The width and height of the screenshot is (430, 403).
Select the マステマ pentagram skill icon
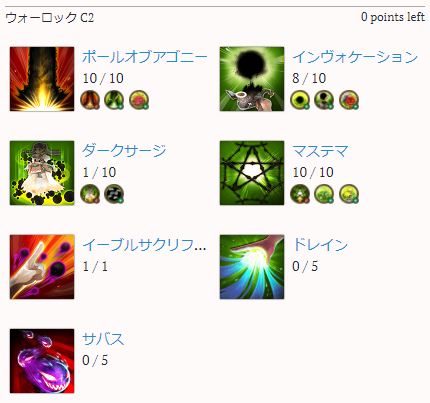pos(252,173)
